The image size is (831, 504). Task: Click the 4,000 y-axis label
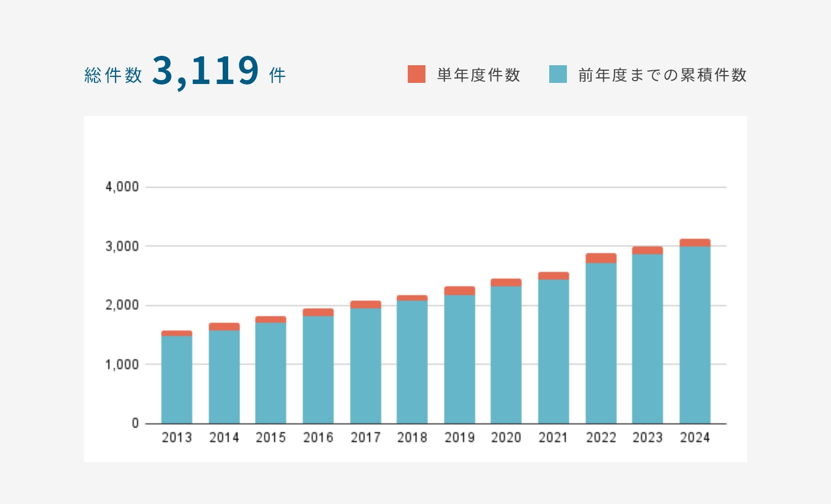[122, 187]
